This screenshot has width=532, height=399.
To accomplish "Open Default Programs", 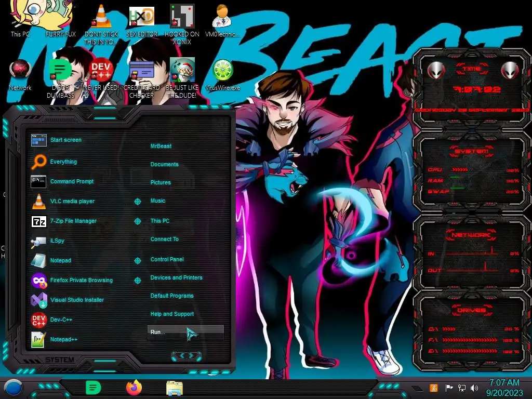I will 171,296.
